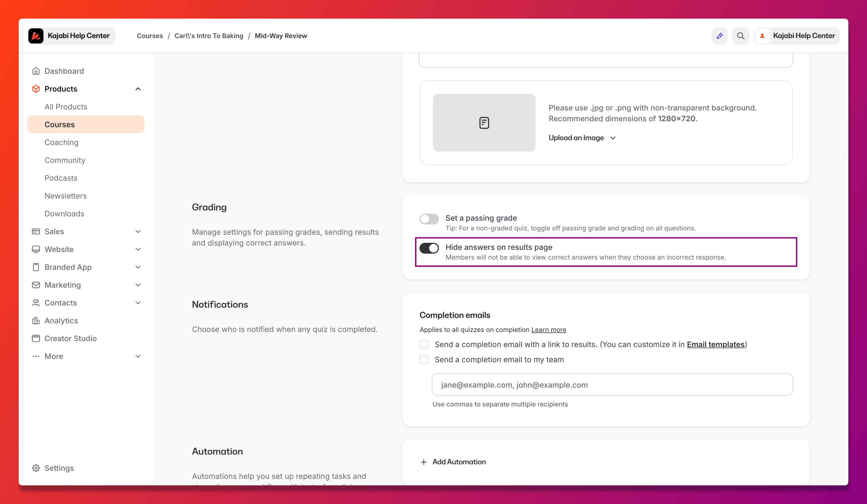Open Newsletters in the sidebar
The width and height of the screenshot is (867, 504).
(65, 196)
